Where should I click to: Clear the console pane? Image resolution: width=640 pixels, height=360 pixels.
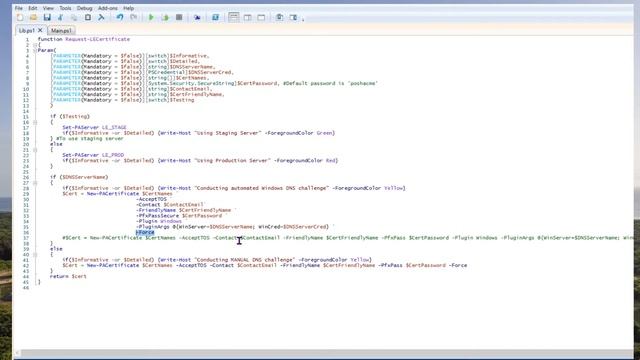pos(101,18)
